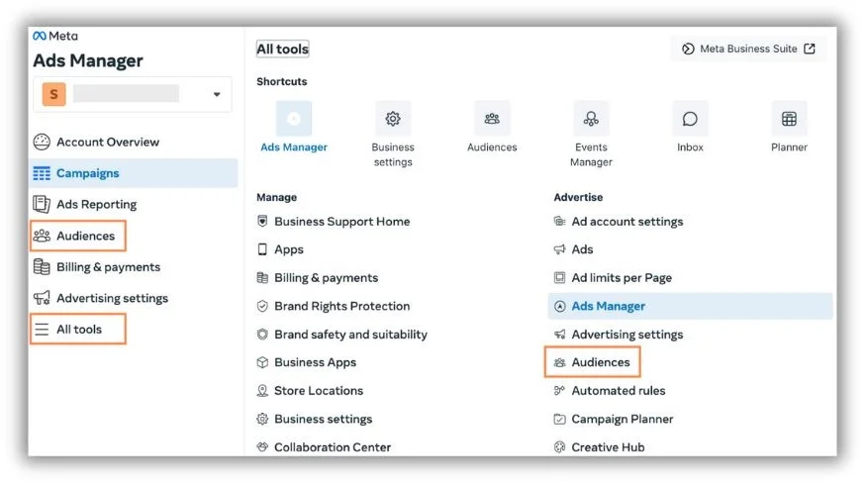The image size is (868, 485).
Task: Click the Shortcuts section label
Action: (x=282, y=81)
